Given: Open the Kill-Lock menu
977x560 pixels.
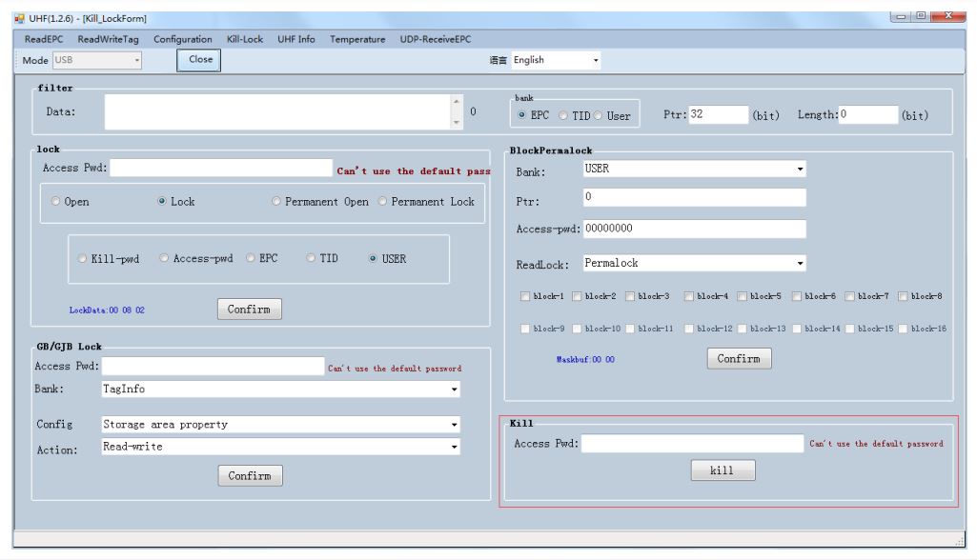Looking at the screenshot, I should (x=244, y=39).
